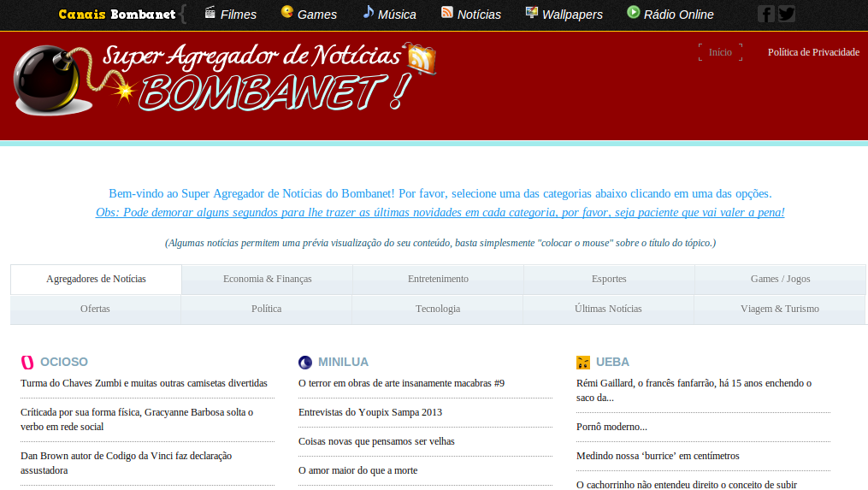Viewport: 868px width, 490px height.
Task: Switch to Esportes tab
Action: pos(609,279)
